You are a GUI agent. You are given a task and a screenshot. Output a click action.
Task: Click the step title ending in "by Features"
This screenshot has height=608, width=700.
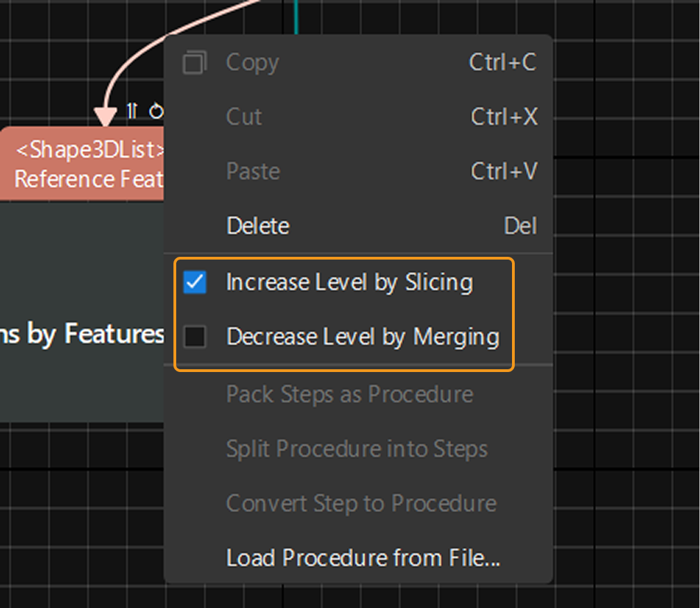click(82, 335)
